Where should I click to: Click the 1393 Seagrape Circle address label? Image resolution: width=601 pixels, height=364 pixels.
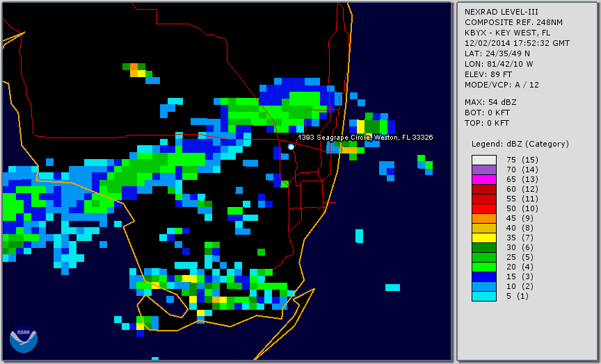[x=365, y=138]
